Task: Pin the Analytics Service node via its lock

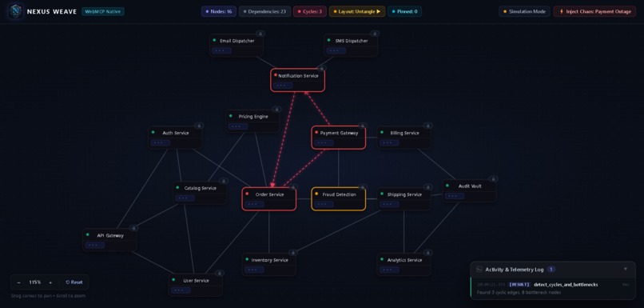Action: [x=427, y=253]
